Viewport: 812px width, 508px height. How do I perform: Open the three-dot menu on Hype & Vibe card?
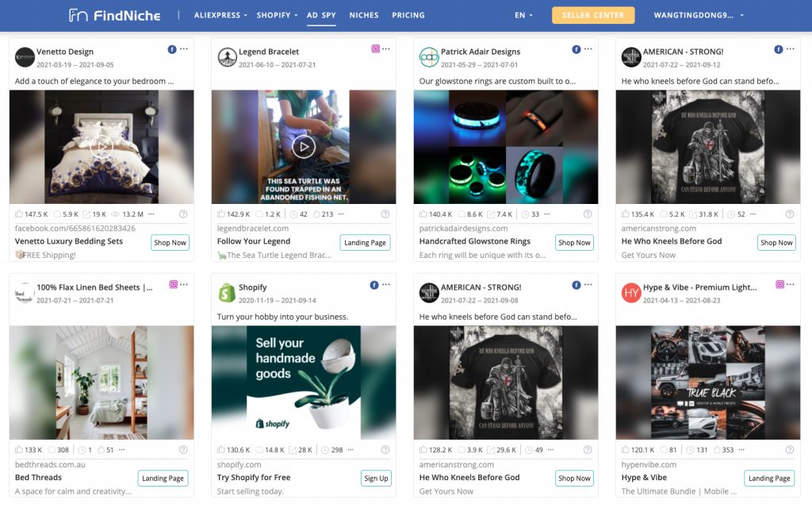pos(791,285)
